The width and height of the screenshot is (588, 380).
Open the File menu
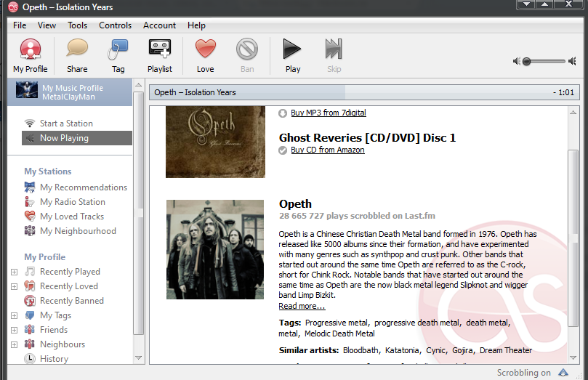coord(20,25)
